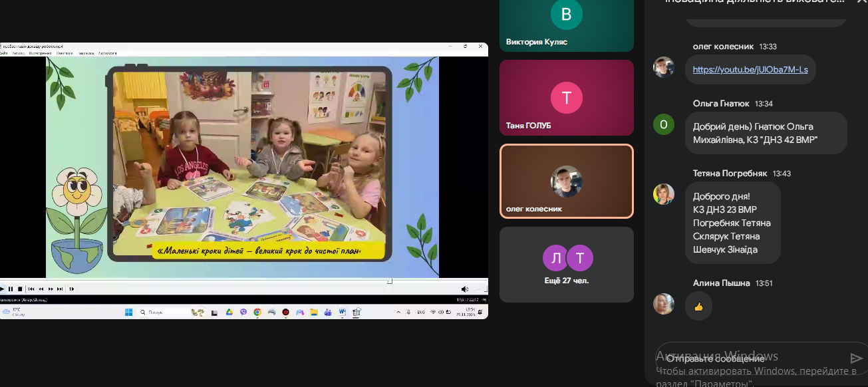Click the message input field
Viewport: 868px width, 387px height.
pyautogui.click(x=752, y=359)
